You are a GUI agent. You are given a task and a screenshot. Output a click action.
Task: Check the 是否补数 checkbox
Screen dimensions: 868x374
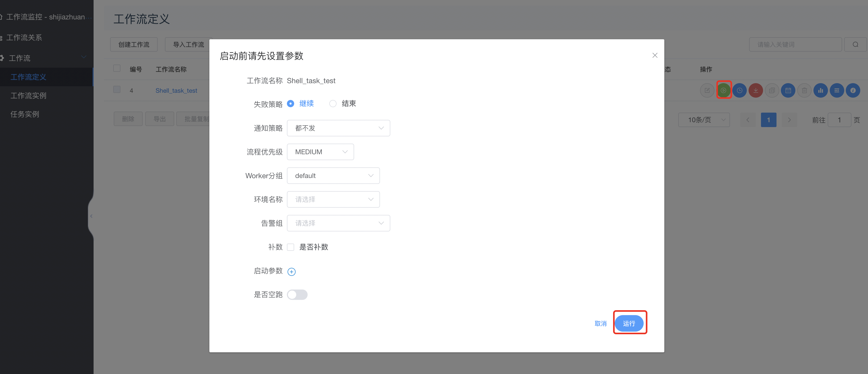291,247
